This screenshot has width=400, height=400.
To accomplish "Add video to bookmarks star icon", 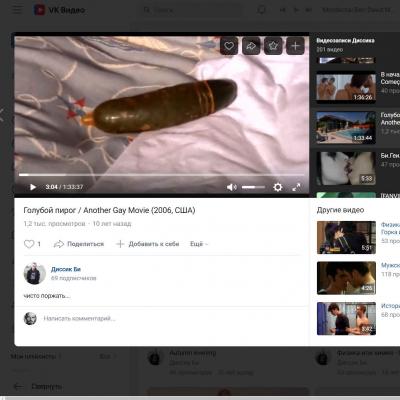I will click(273, 46).
